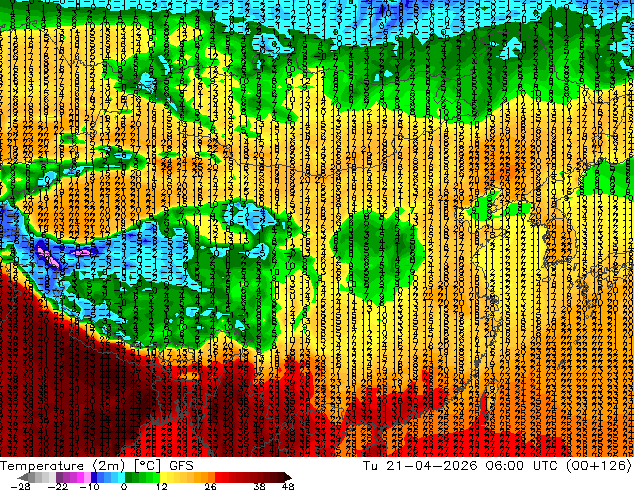
Task: Click the legend value '-28'
Action: tap(20, 486)
